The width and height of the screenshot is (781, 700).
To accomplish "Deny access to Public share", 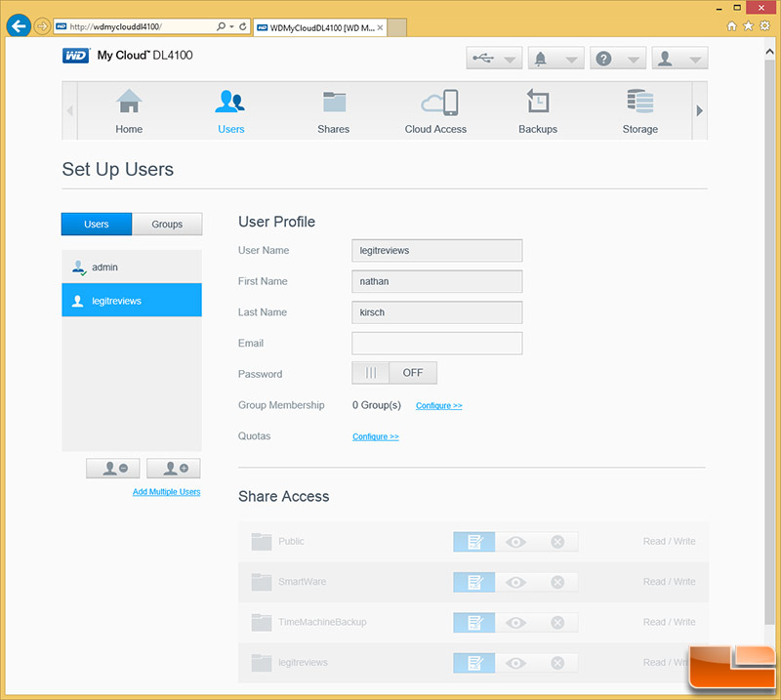I will point(557,542).
